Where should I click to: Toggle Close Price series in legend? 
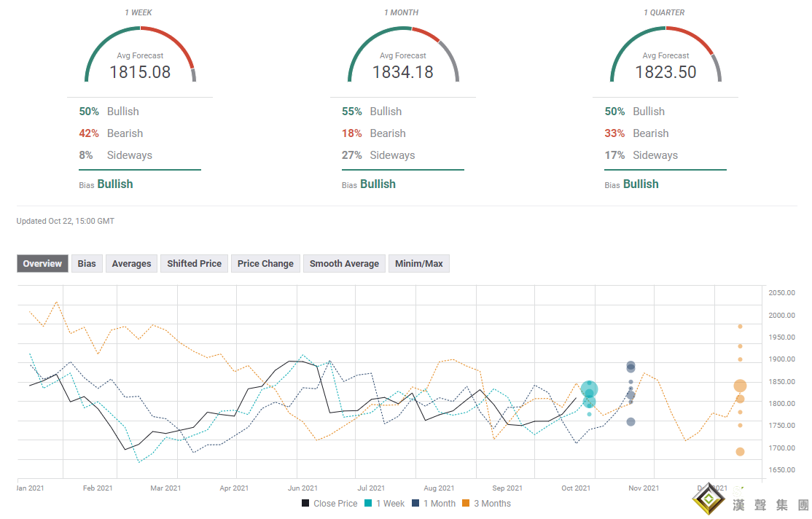[x=329, y=503]
